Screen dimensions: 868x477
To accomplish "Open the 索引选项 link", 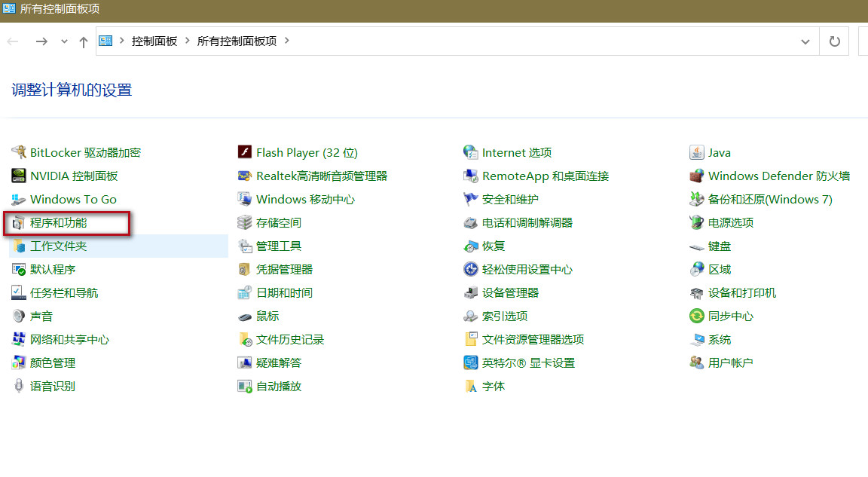I will coord(505,316).
